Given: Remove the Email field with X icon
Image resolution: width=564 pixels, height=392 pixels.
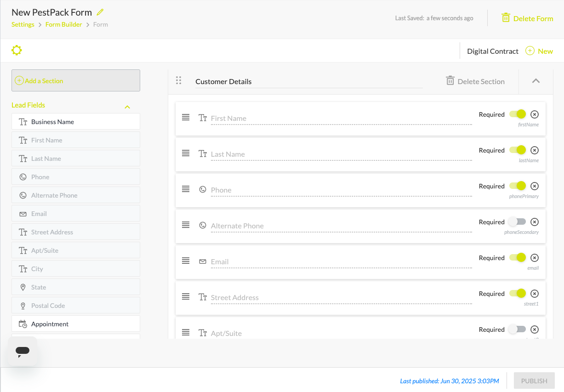Looking at the screenshot, I should click(535, 258).
